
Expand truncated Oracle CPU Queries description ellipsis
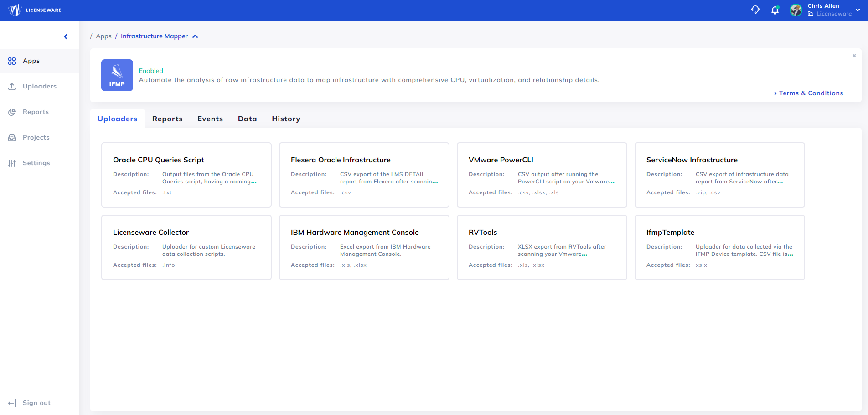254,182
